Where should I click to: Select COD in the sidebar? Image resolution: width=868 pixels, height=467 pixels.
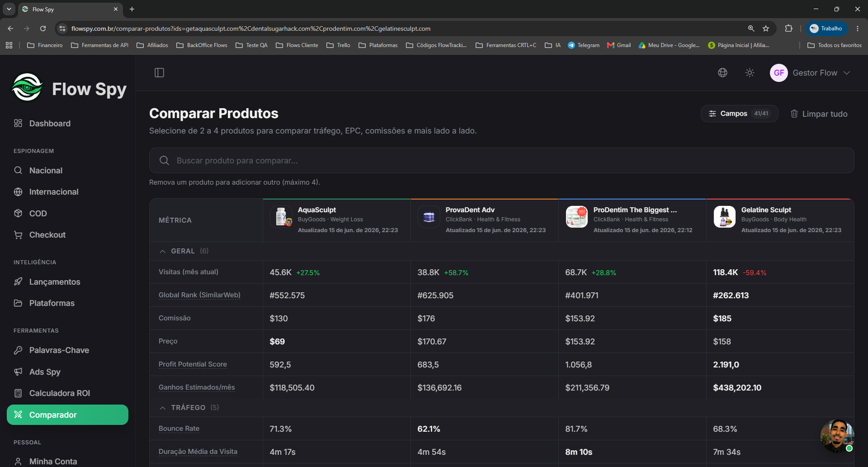point(68,213)
